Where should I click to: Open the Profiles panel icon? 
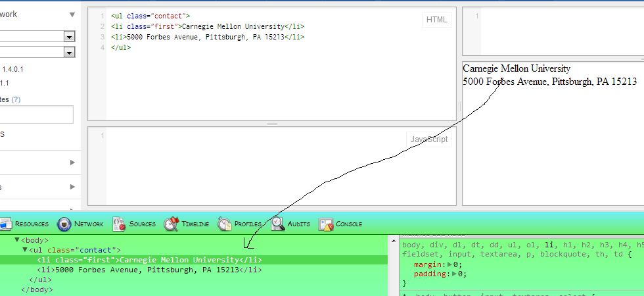225,224
